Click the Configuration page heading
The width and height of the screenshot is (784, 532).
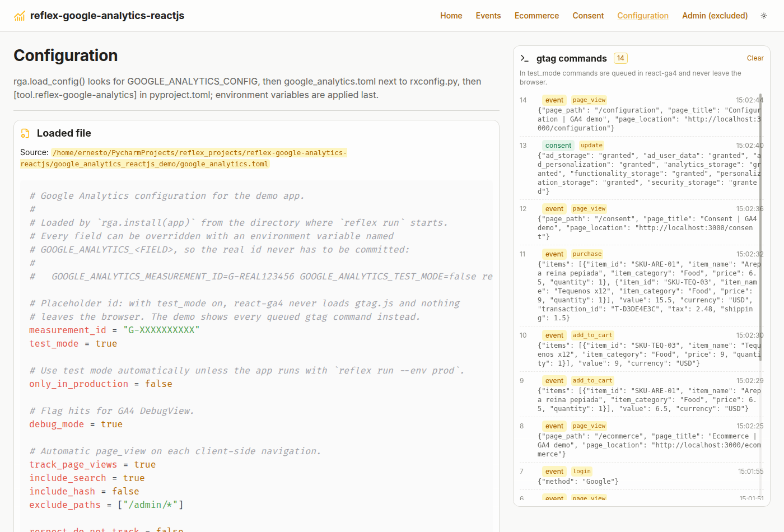coord(66,55)
